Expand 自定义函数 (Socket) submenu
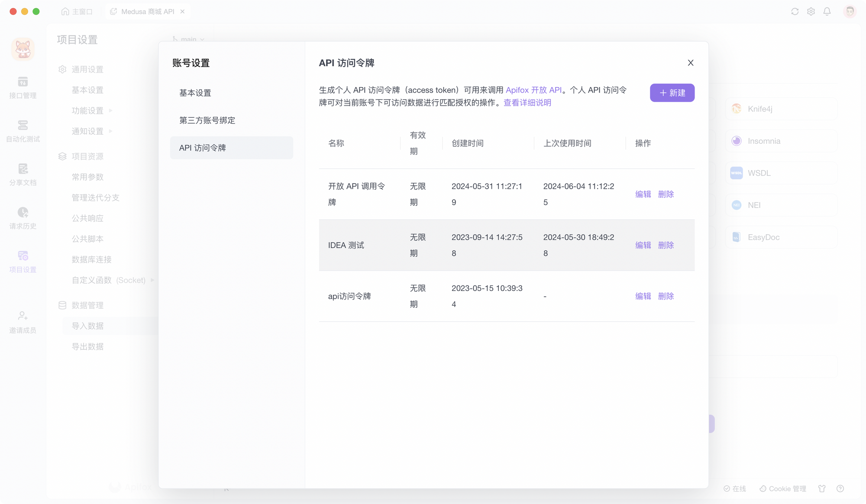This screenshot has width=866, height=504. 113,280
